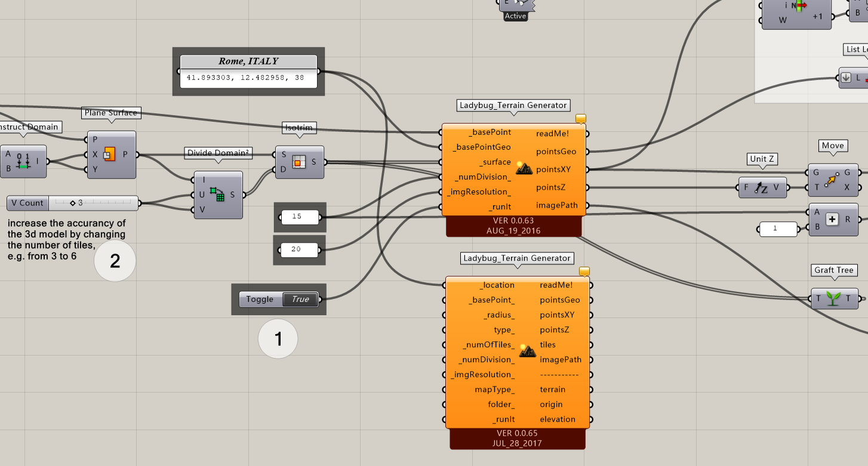Screen dimensions: 868x466
Task: Click readMe! output on VER 0.0.63 generator
Action: [x=553, y=134]
